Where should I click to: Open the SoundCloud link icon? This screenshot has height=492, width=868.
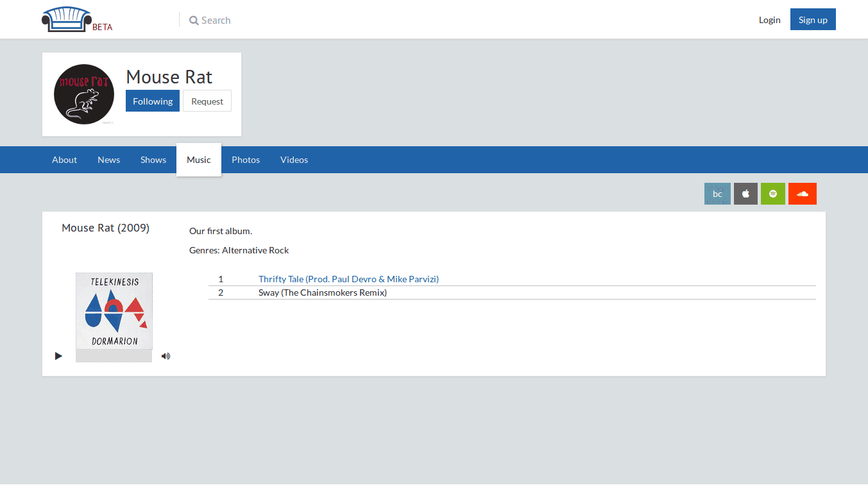803,194
